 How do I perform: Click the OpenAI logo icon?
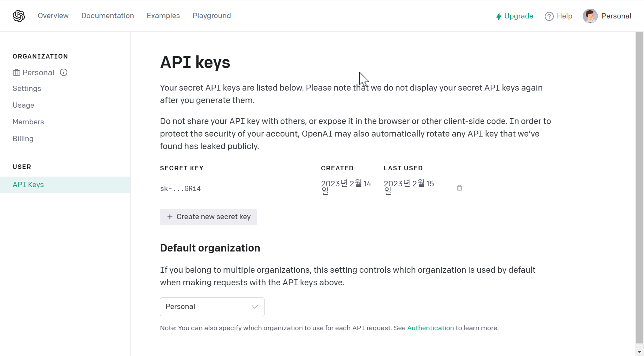click(x=19, y=16)
